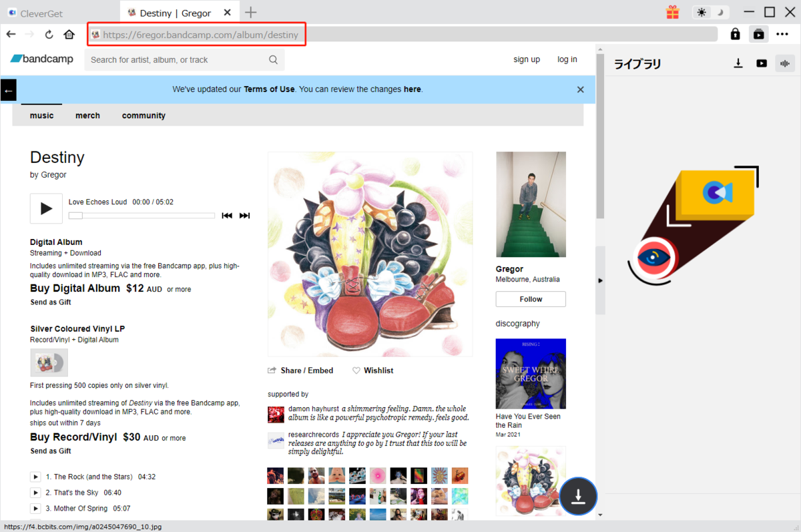Click Send as Gift under Digital Album
This screenshot has height=532, width=801.
pos(51,302)
